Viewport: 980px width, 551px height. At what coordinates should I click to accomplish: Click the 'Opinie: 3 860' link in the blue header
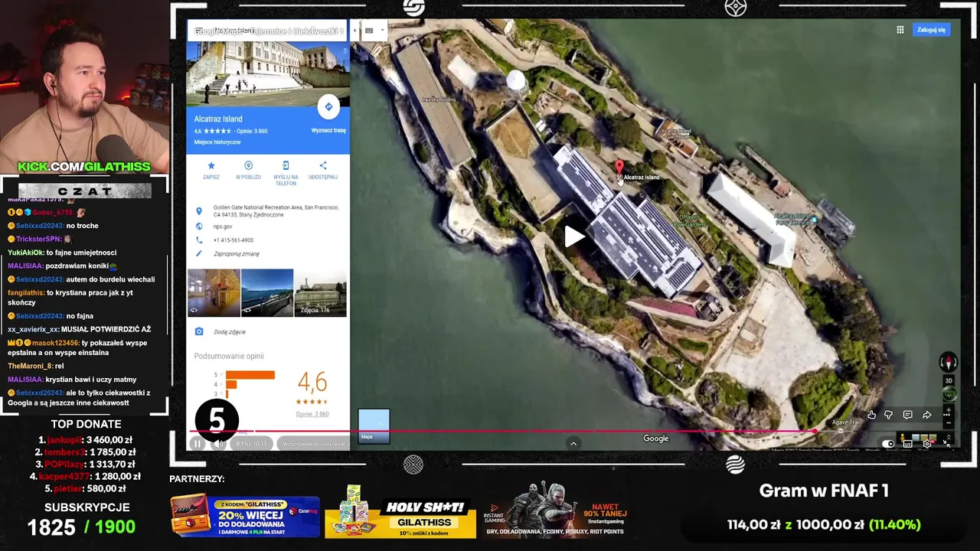click(251, 131)
